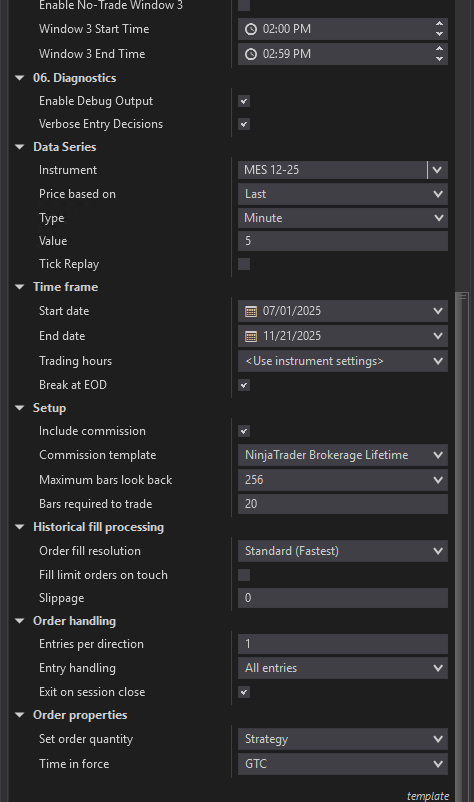474x802 pixels.
Task: Open calendar icon for Start date
Action: pos(251,311)
